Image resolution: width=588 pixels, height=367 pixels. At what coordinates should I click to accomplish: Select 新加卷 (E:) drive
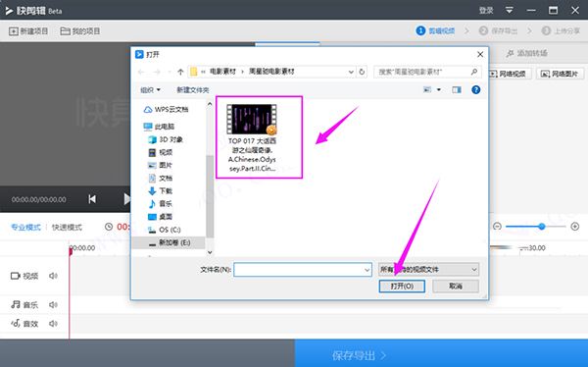pos(170,242)
